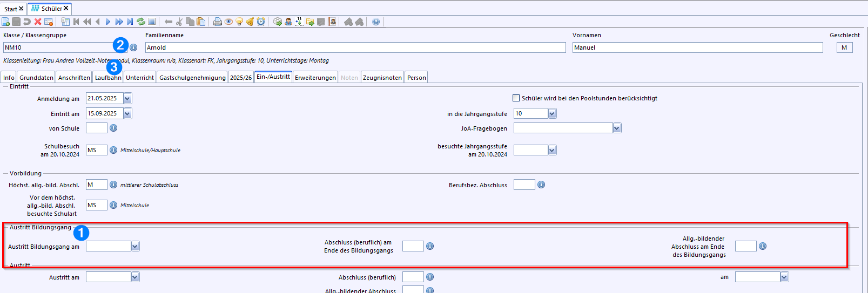Click the 'Berufsbez. Abschluss' input field
Image resolution: width=868 pixels, height=293 pixels.
[x=524, y=185]
